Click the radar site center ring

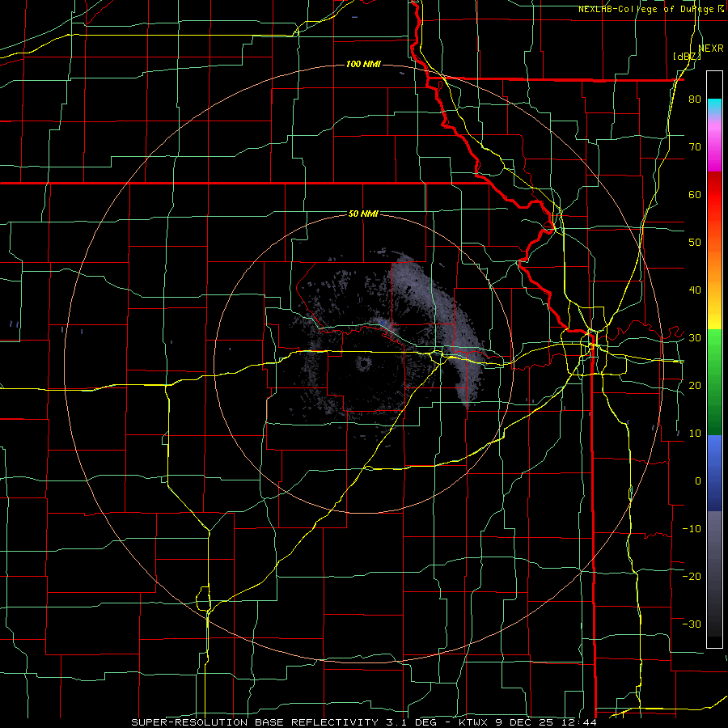[x=362, y=363]
